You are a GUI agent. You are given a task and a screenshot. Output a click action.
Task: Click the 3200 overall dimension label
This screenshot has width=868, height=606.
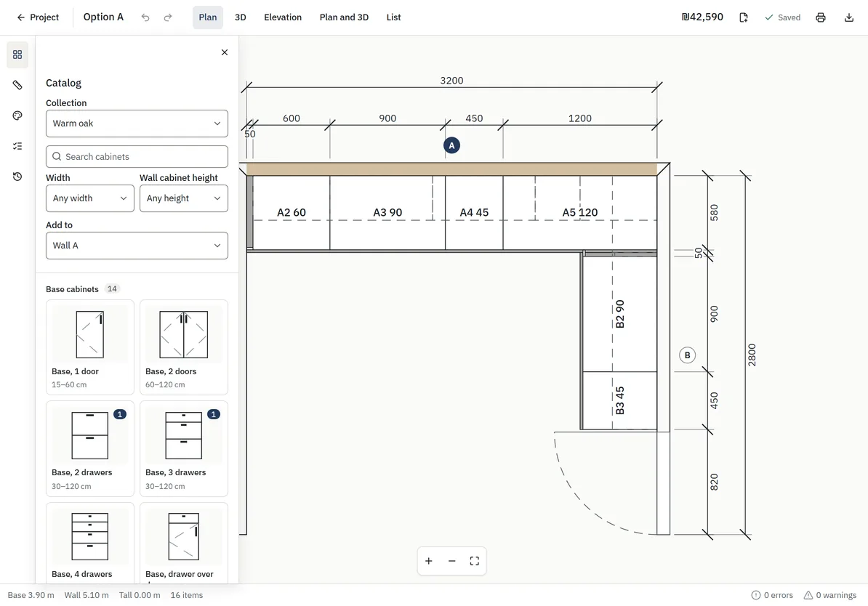[x=451, y=81]
